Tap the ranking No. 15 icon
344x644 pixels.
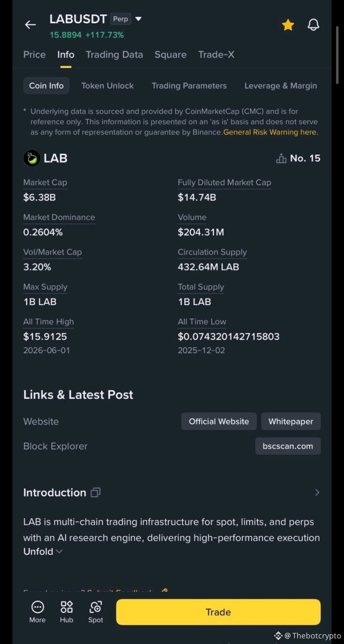click(x=281, y=158)
